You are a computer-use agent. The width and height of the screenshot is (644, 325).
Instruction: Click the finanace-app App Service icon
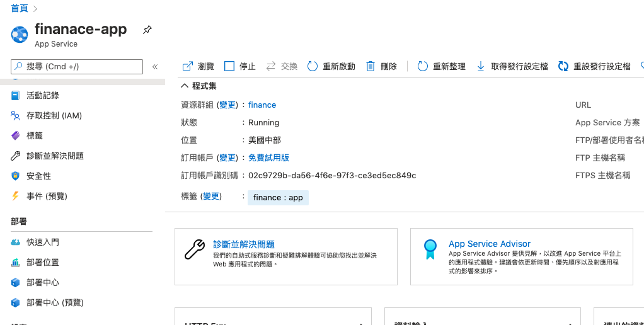(20, 35)
